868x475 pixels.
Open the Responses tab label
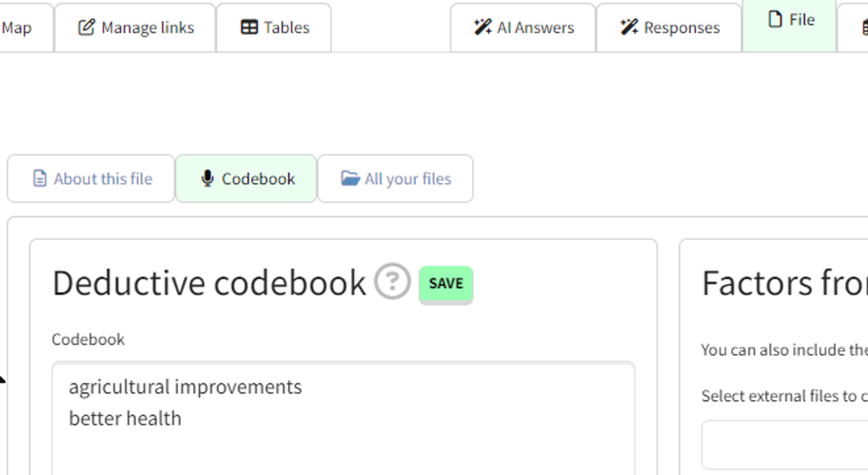tap(681, 27)
